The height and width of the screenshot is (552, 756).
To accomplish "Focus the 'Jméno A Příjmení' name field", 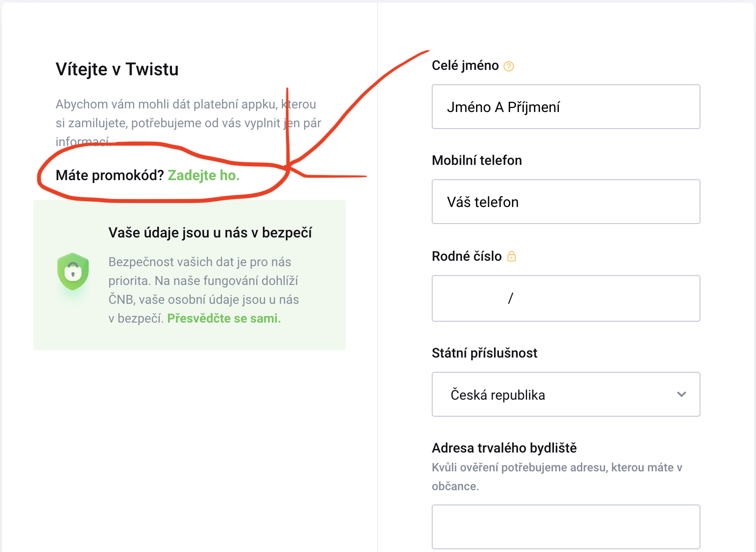I will tap(566, 107).
